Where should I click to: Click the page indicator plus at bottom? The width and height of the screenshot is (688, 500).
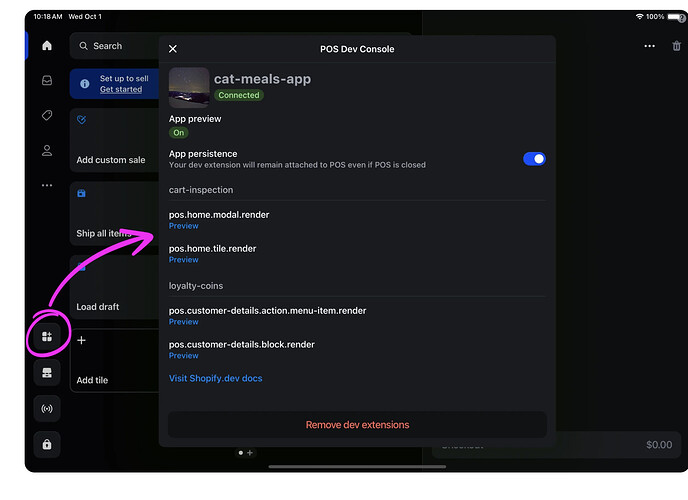(x=250, y=453)
